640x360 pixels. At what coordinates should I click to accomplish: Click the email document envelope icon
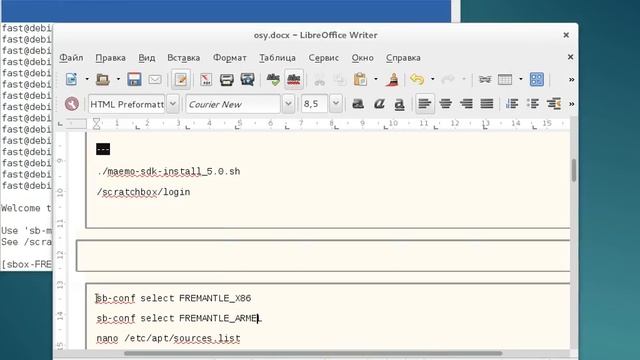(155, 79)
